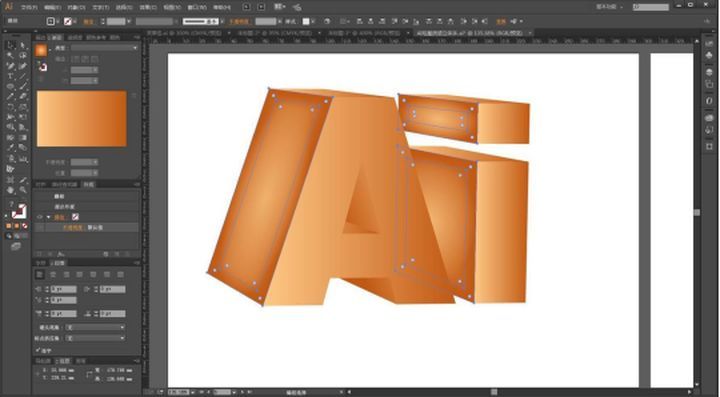The height and width of the screenshot is (397, 720).
Task: Click orange 不透明度 link in control bar
Action: (x=238, y=21)
